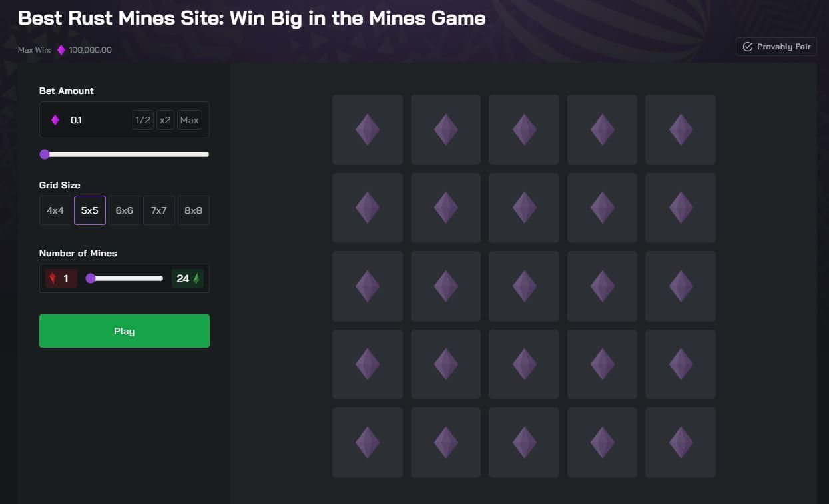Click the Number of Mines slider handle

(91, 278)
